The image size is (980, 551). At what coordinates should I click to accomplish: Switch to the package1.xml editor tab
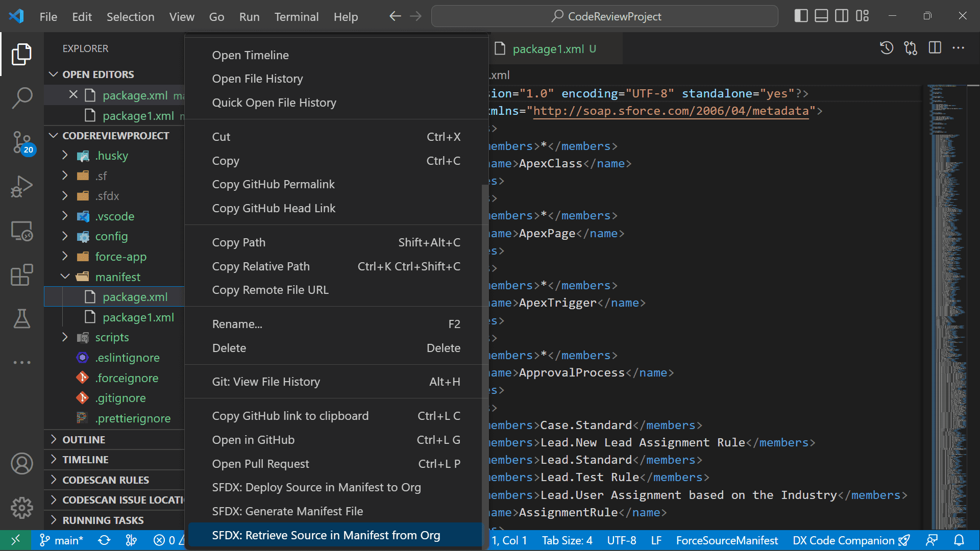pos(554,49)
